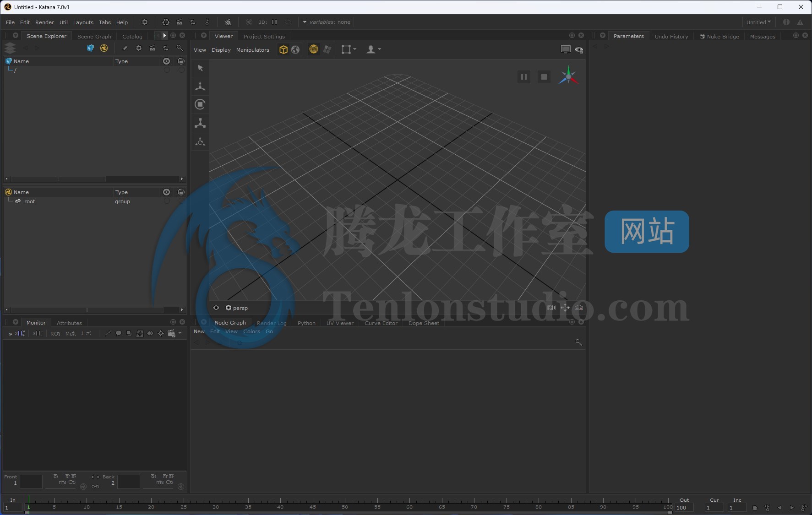The image size is (812, 515).
Task: Toggle the eye checkbox icon in Viewer toolbar
Action: [x=579, y=49]
